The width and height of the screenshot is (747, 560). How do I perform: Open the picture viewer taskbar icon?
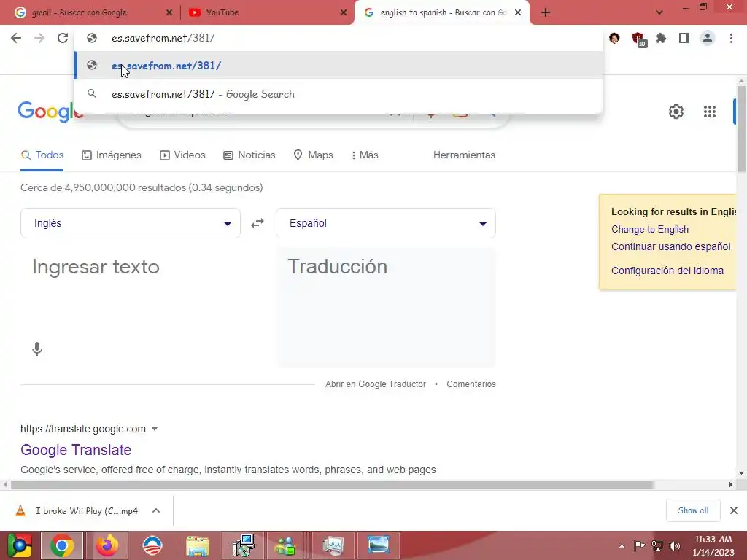pos(379,545)
